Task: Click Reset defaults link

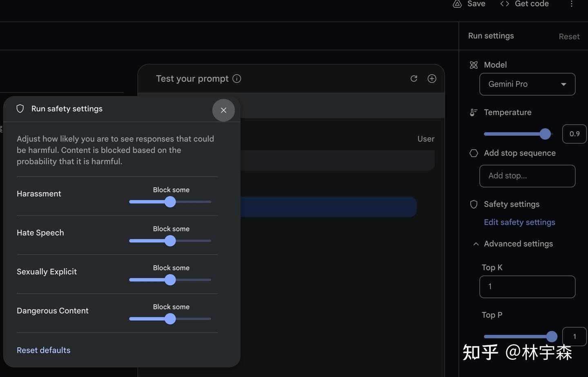Action: click(x=43, y=350)
